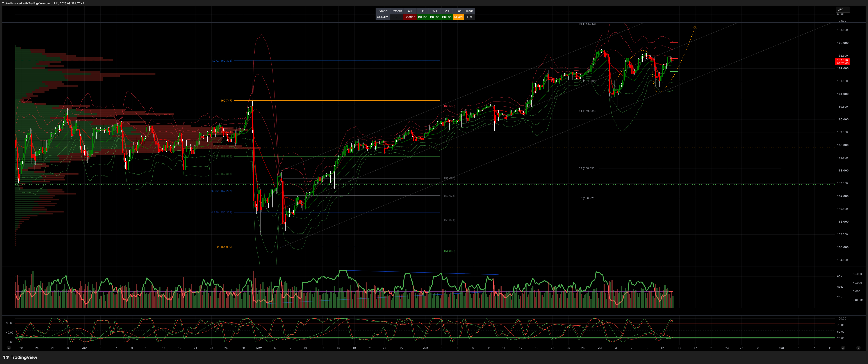
Task: Click the A auto-scale button
Action: pyautogui.click(x=843, y=348)
